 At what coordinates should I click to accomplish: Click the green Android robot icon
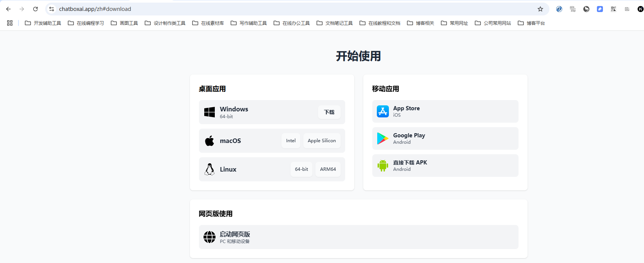(x=383, y=166)
